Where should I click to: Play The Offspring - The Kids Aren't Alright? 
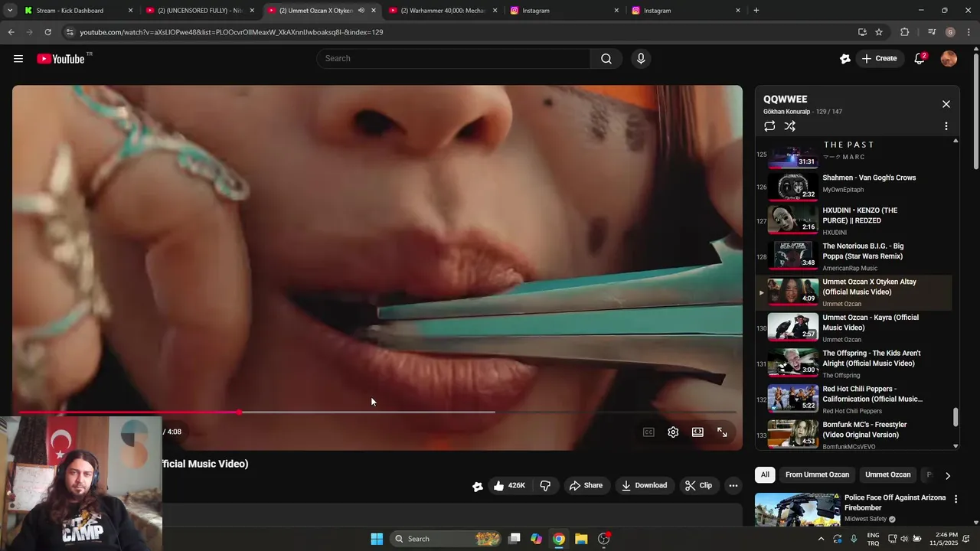point(854,364)
